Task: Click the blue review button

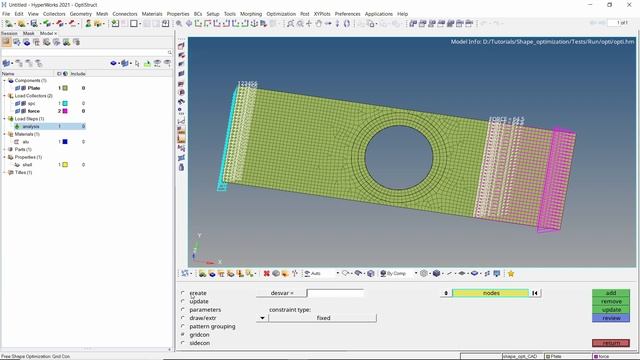Action: coord(611,318)
